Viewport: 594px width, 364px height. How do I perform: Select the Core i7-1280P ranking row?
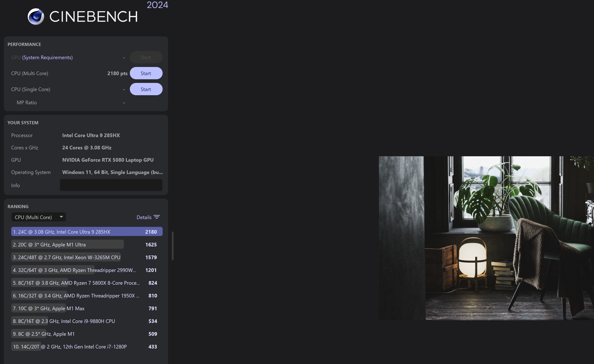tap(70, 346)
